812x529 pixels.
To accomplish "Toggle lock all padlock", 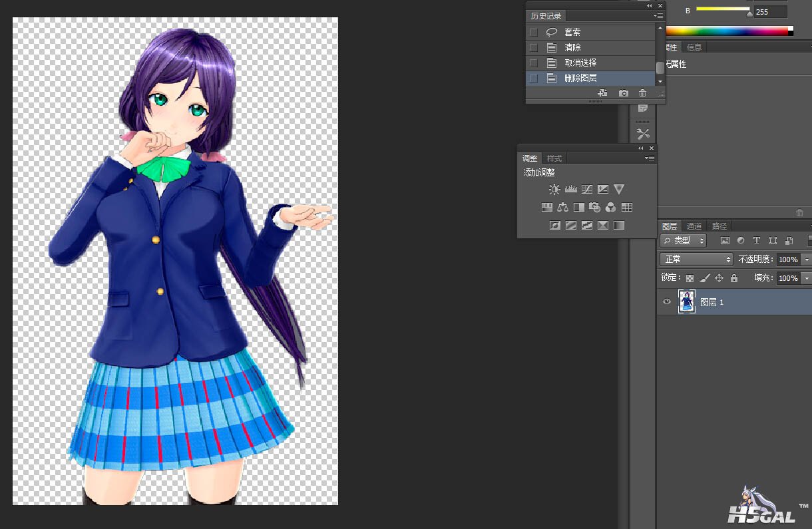I will (x=734, y=278).
